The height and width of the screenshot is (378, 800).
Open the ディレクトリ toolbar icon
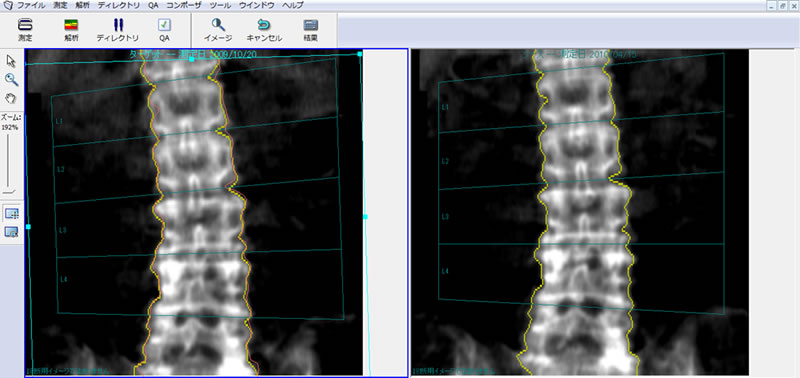[118, 24]
